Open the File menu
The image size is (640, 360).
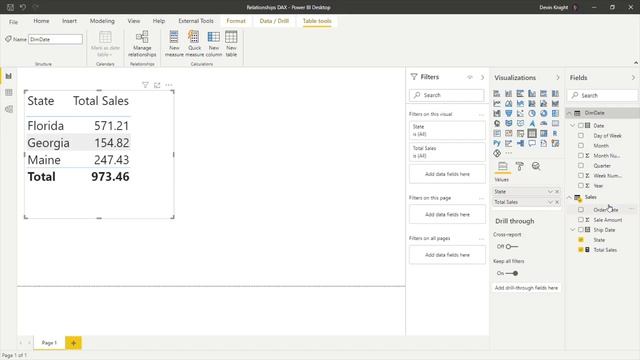click(x=13, y=22)
